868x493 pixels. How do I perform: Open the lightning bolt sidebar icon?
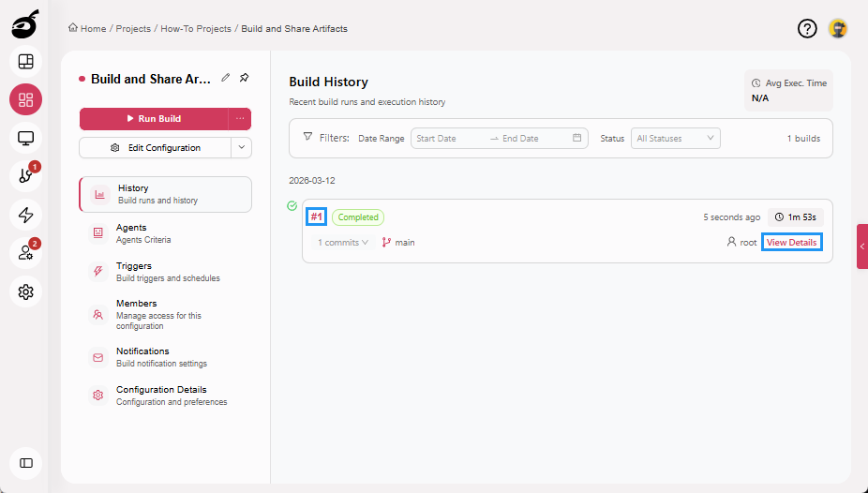[x=25, y=215]
